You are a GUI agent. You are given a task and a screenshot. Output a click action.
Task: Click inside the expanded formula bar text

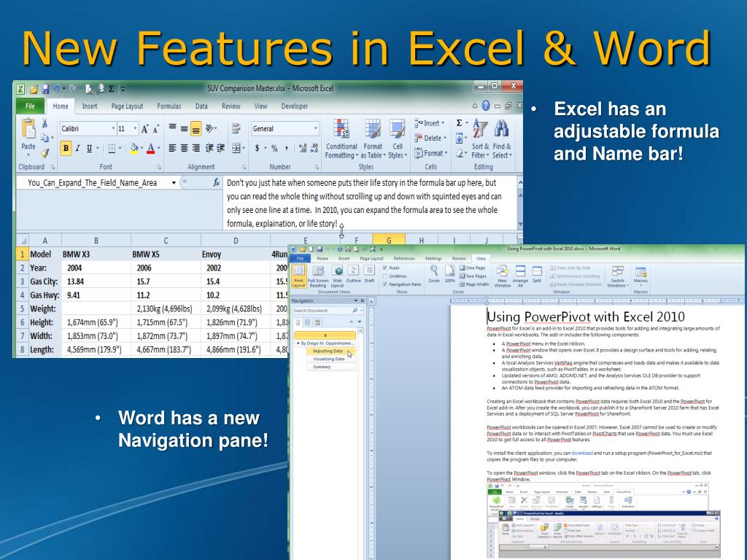(x=370, y=203)
